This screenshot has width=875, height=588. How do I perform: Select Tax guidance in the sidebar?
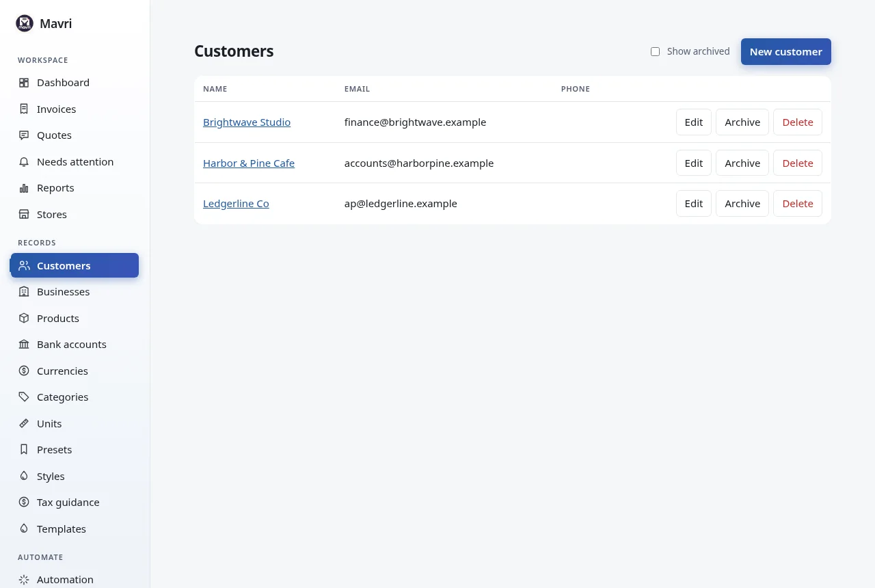point(75,502)
